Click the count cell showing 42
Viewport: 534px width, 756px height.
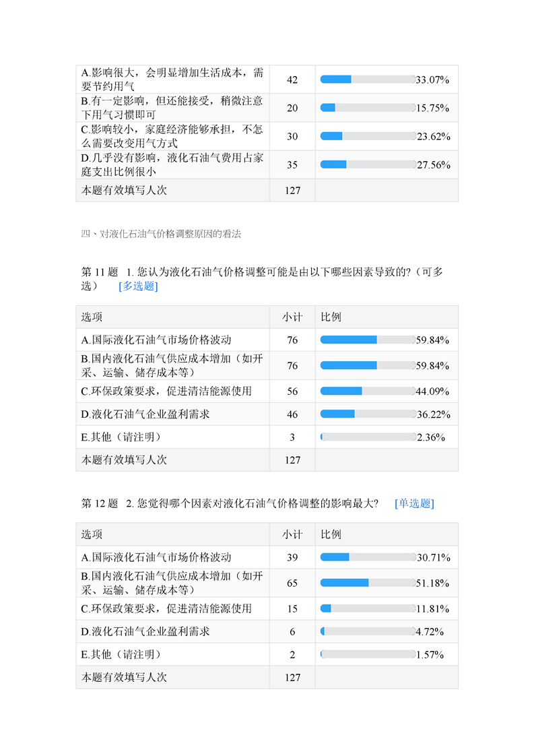[292, 80]
